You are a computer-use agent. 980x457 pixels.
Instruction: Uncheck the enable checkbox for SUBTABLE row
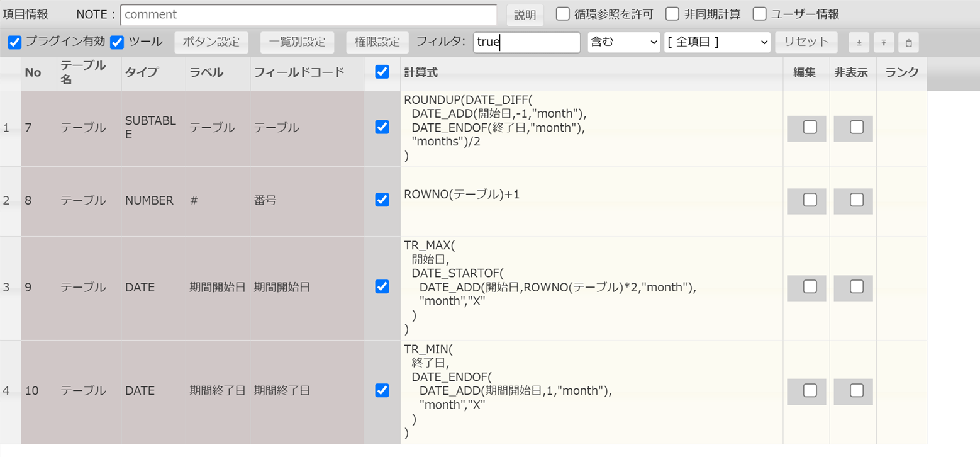tap(382, 127)
